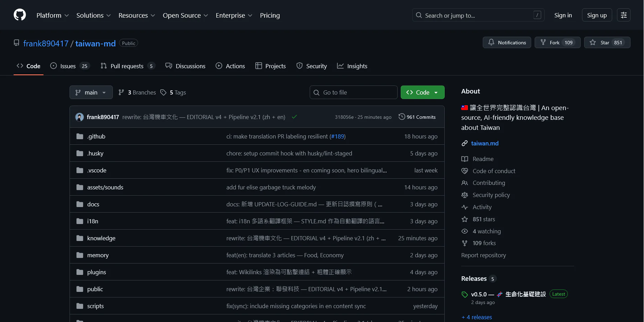The width and height of the screenshot is (644, 322).
Task: Click the green commit status checkmark
Action: pyautogui.click(x=294, y=117)
